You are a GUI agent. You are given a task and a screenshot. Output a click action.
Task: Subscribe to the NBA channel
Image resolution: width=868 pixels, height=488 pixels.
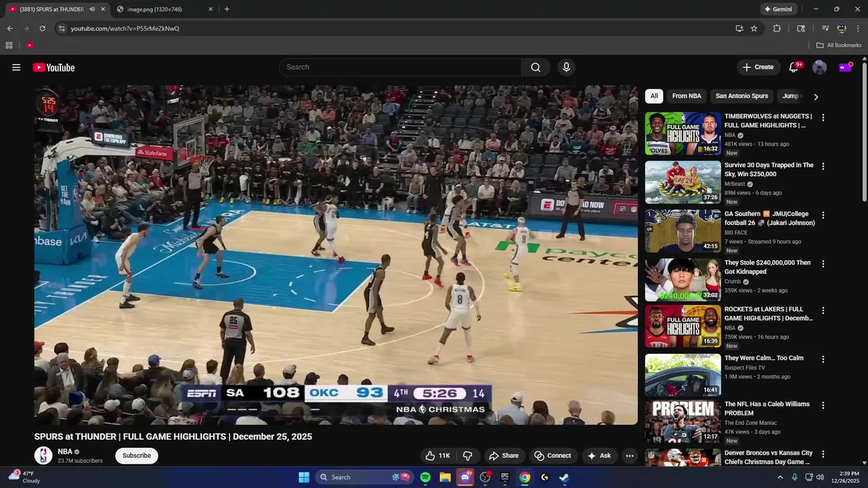point(136,455)
